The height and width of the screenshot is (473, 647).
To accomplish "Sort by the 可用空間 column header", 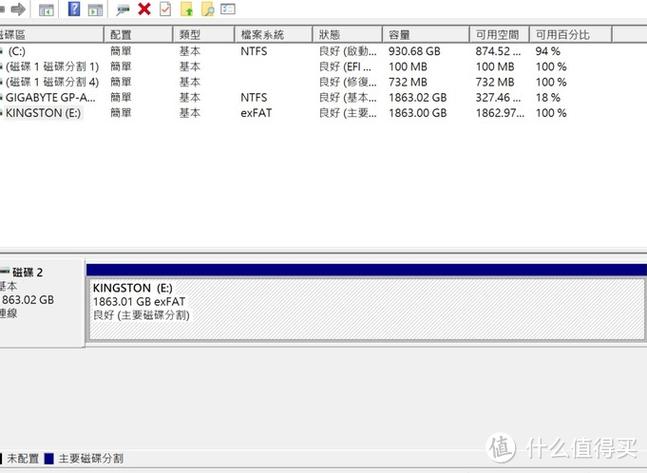I will point(499,35).
